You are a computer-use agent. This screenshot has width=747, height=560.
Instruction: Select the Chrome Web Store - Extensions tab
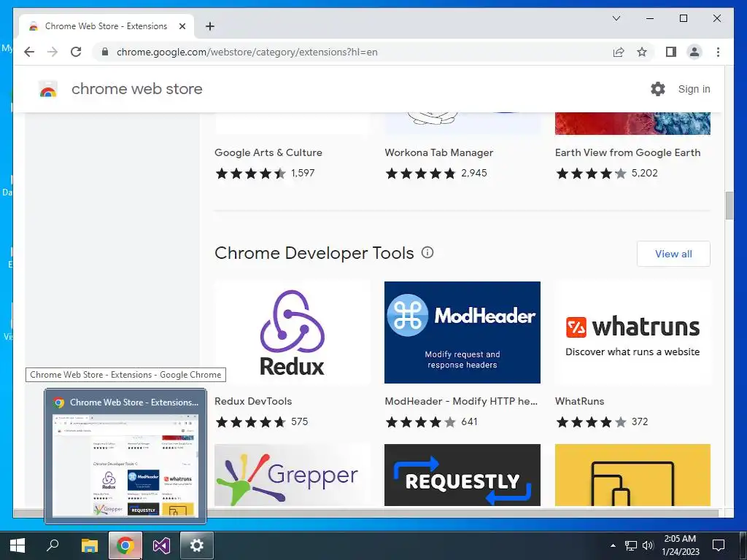[x=107, y=26]
